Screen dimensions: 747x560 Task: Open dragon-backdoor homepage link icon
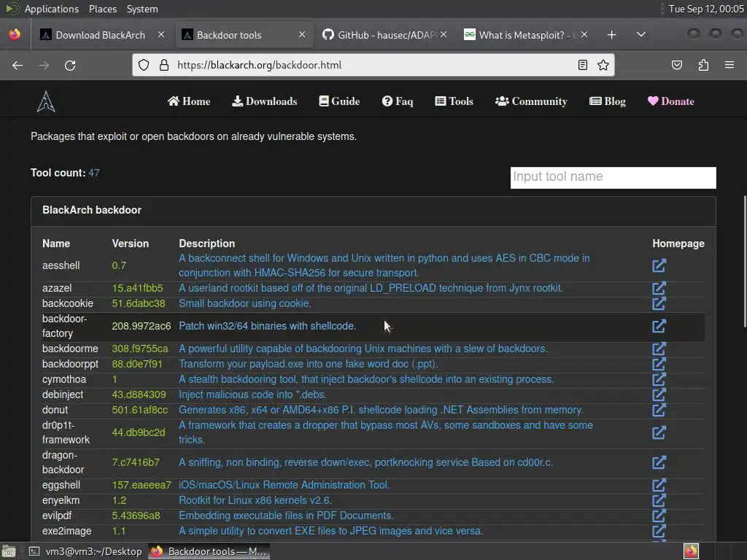point(659,462)
